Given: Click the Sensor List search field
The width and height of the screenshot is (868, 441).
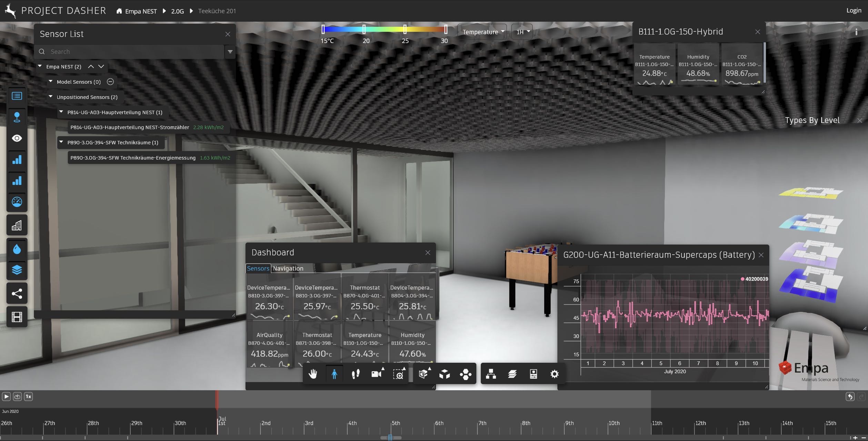Looking at the screenshot, I should (x=134, y=52).
